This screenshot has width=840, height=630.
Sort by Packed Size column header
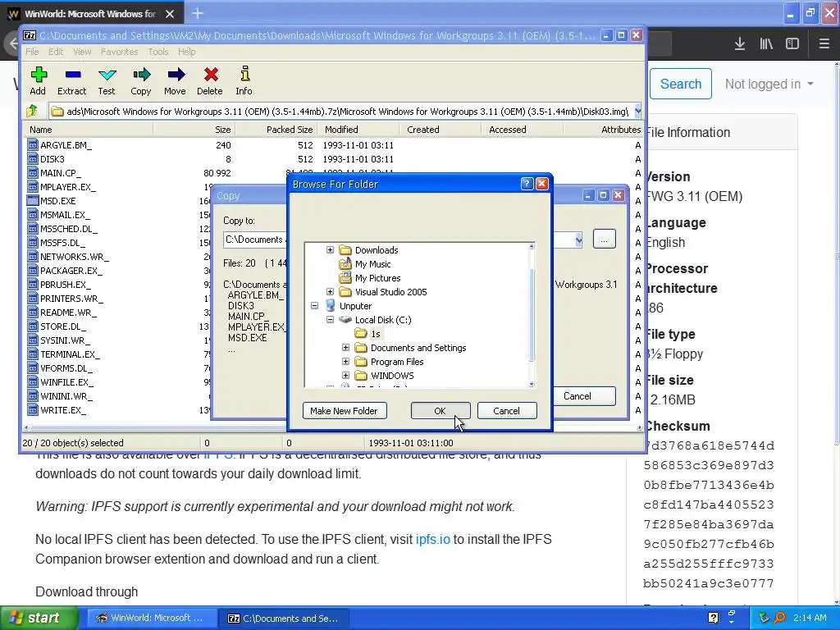pos(276,129)
